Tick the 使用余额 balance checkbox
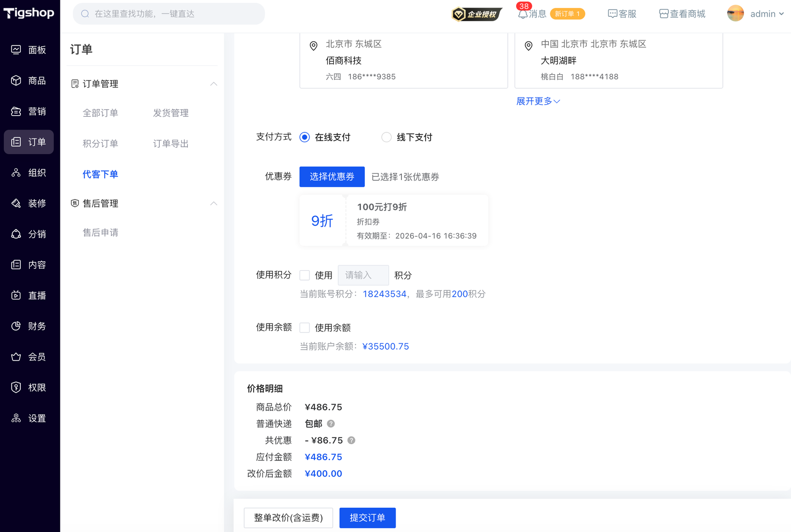The image size is (791, 532). click(x=305, y=327)
